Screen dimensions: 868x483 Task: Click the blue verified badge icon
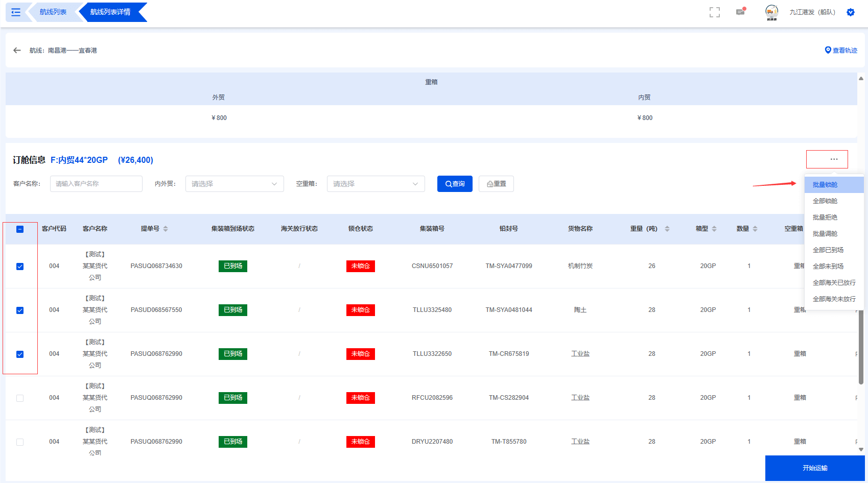pos(850,12)
